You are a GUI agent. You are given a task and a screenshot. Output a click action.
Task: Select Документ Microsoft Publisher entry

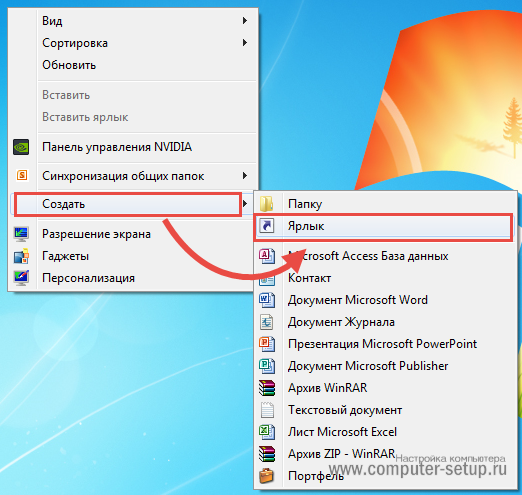pyautogui.click(x=385, y=366)
